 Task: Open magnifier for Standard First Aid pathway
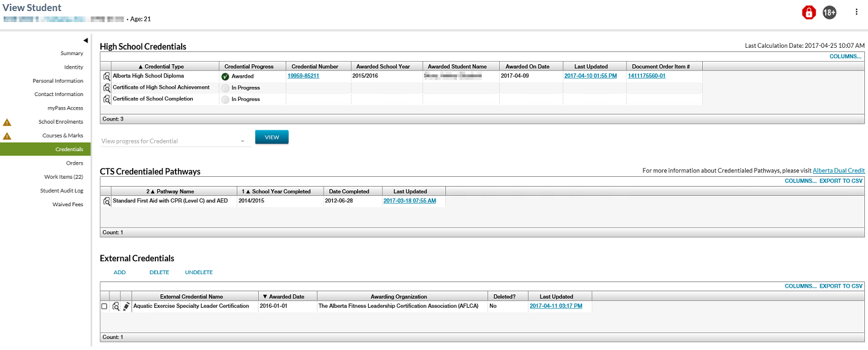click(x=106, y=201)
